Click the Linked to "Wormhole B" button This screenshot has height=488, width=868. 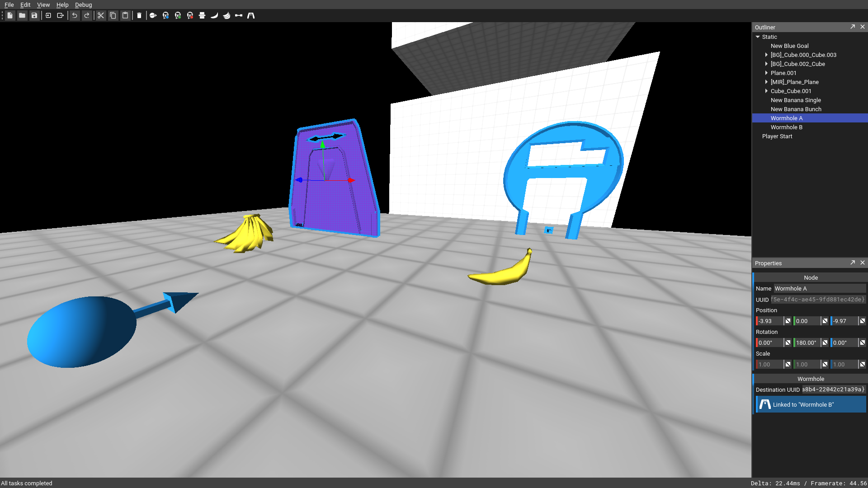(x=811, y=404)
